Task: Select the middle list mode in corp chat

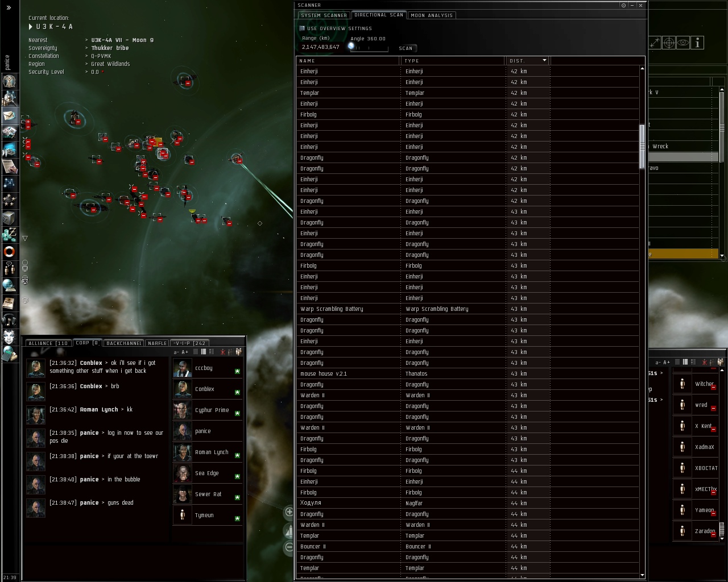Action: pos(203,352)
